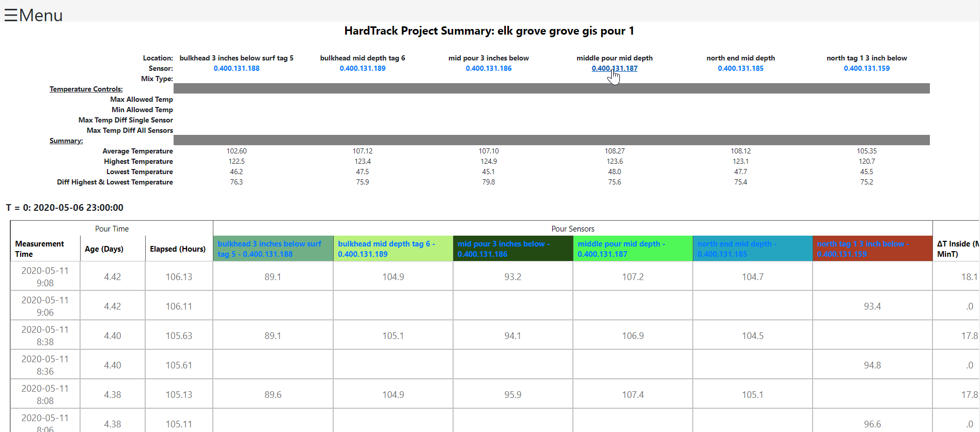Click location 'north end mid depth' in summary
This screenshot has height=432, width=980.
(741, 58)
